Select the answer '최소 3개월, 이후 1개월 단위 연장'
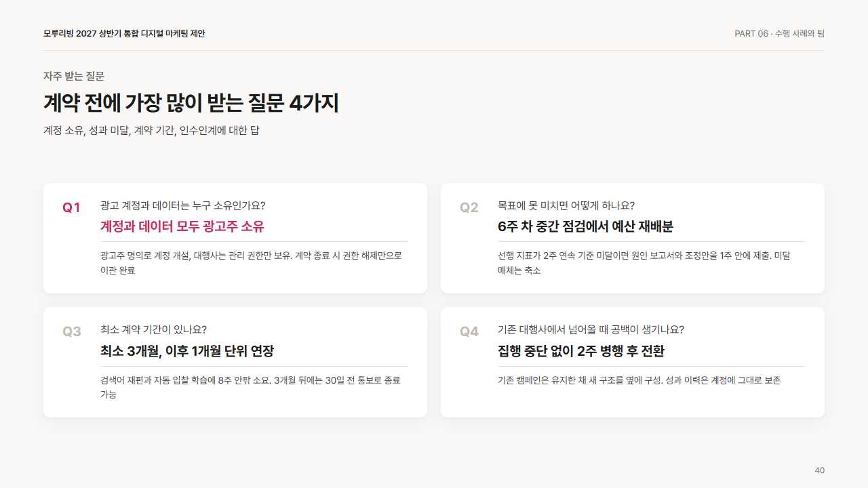Image resolution: width=868 pixels, height=488 pixels. tap(187, 351)
